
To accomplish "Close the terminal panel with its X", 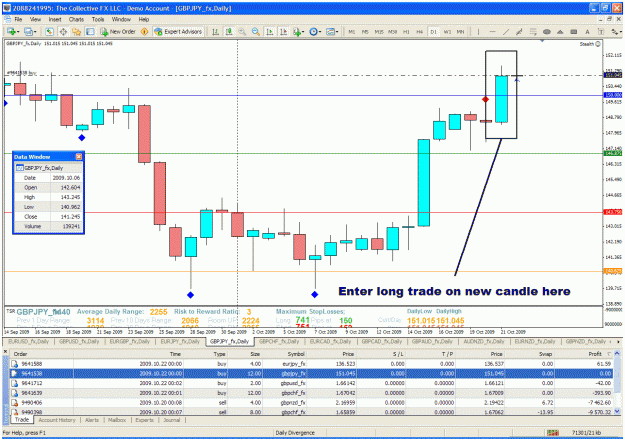I will 5,352.
